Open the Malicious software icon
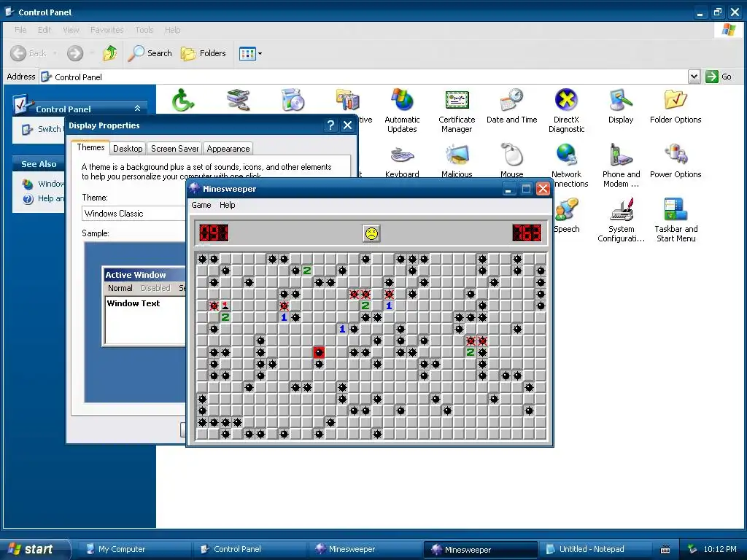Image resolution: width=747 pixels, height=560 pixels. 457,161
